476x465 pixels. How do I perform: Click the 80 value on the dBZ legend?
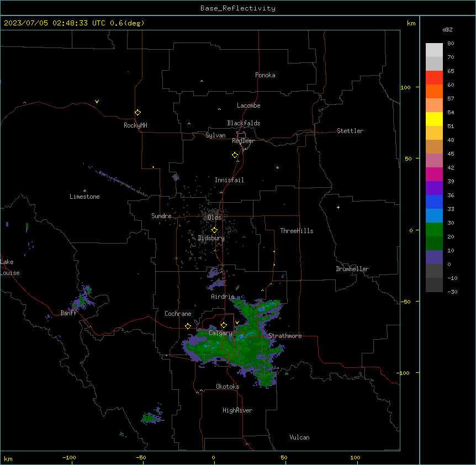click(x=451, y=44)
